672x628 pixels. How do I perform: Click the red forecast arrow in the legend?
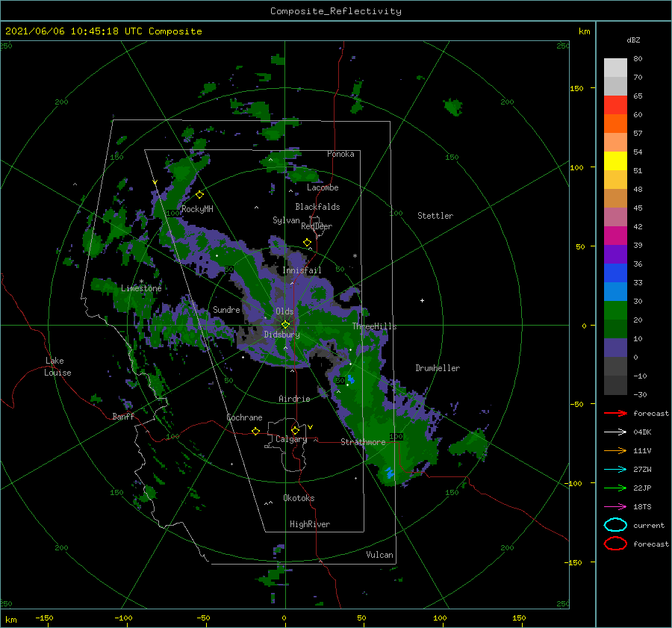tap(615, 413)
